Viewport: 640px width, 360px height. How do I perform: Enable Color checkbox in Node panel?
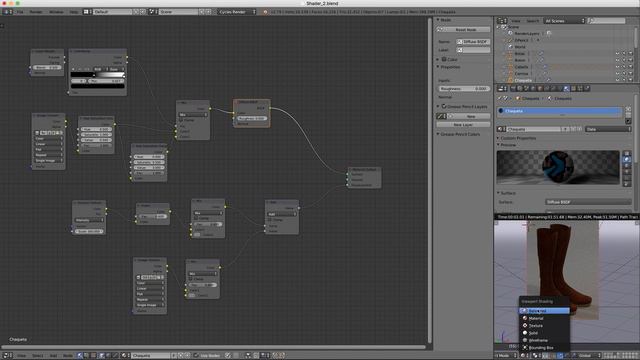click(x=444, y=59)
